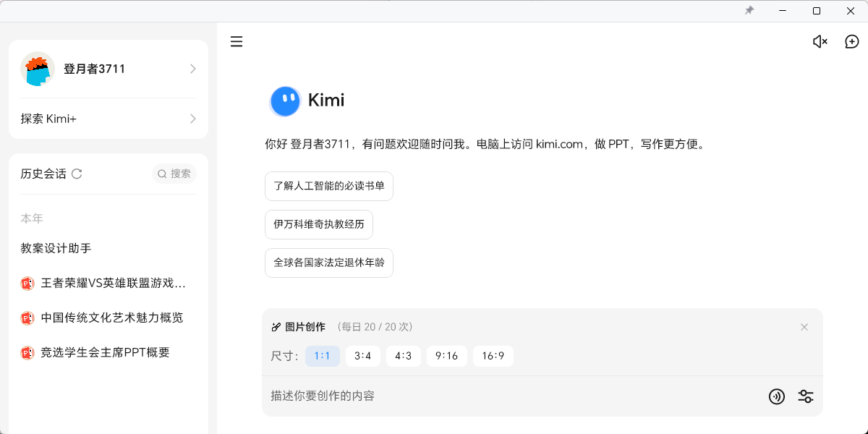Open image generation settings with the sliders icon
Screen dimensions: 868x434
(x=806, y=396)
